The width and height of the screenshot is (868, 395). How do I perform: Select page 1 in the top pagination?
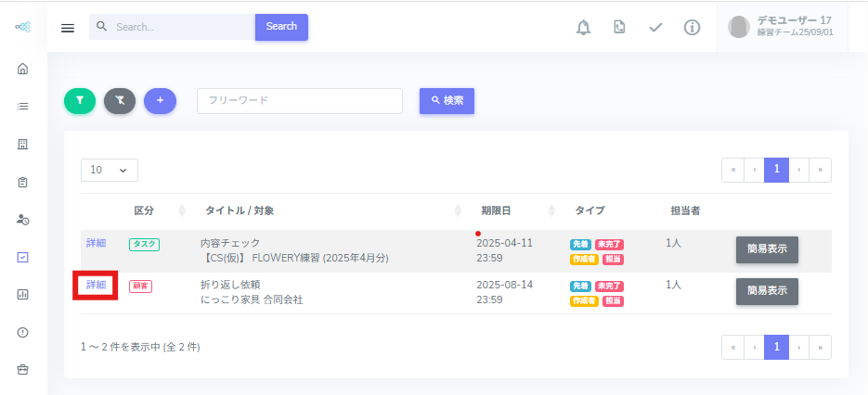(776, 170)
